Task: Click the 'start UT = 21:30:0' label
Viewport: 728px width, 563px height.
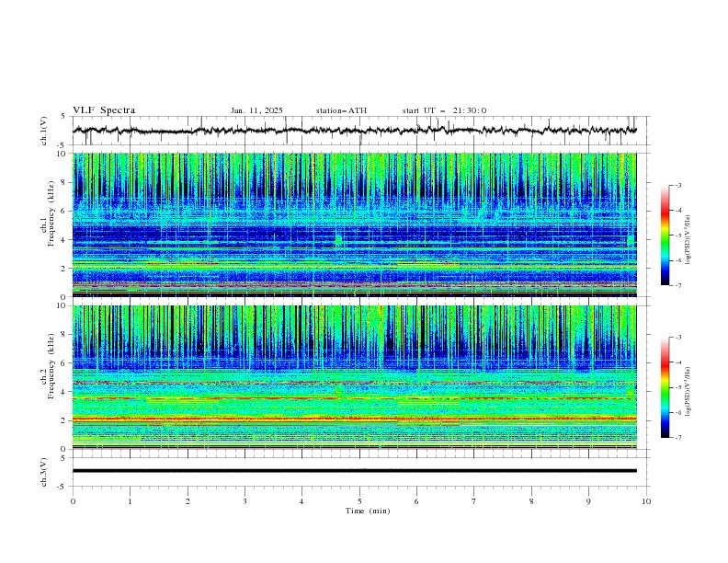Action: point(444,110)
